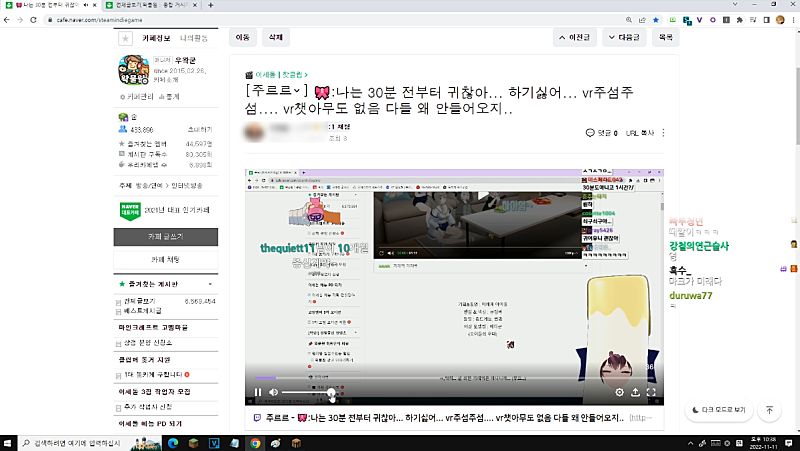The image size is (800, 451).
Task: Switch to the 나의활동 tab
Action: pos(194,38)
